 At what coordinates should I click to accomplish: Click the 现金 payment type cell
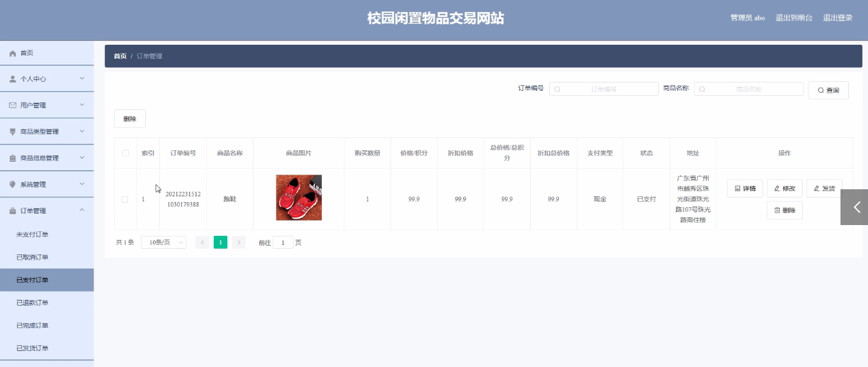point(600,199)
